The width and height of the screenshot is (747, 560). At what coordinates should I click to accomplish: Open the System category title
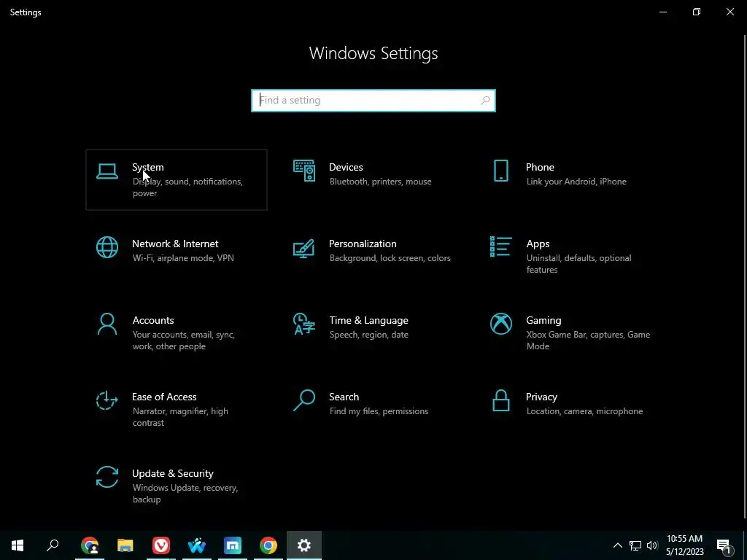147,167
